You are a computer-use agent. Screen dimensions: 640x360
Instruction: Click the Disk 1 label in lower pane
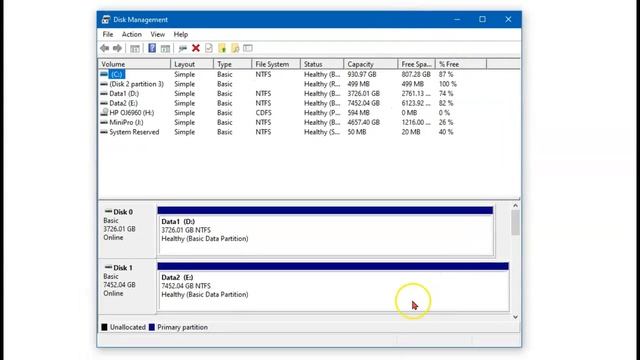pos(123,268)
